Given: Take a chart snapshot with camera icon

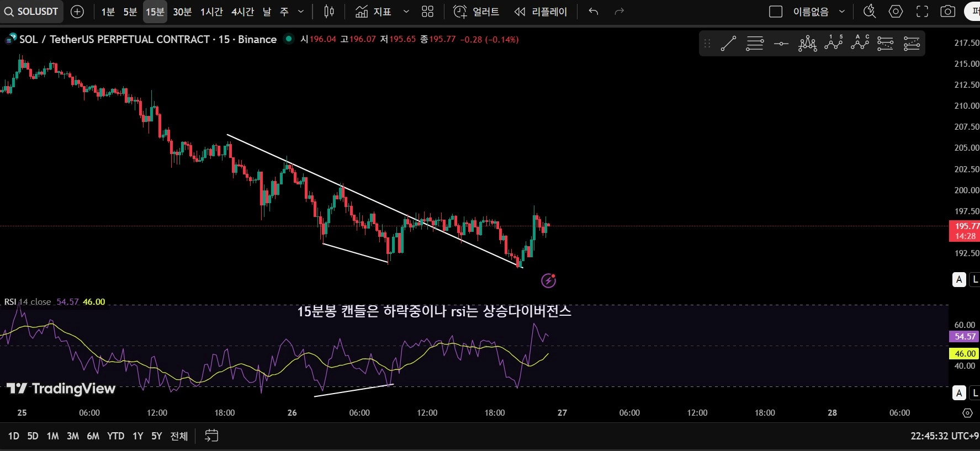Looking at the screenshot, I should [x=948, y=12].
